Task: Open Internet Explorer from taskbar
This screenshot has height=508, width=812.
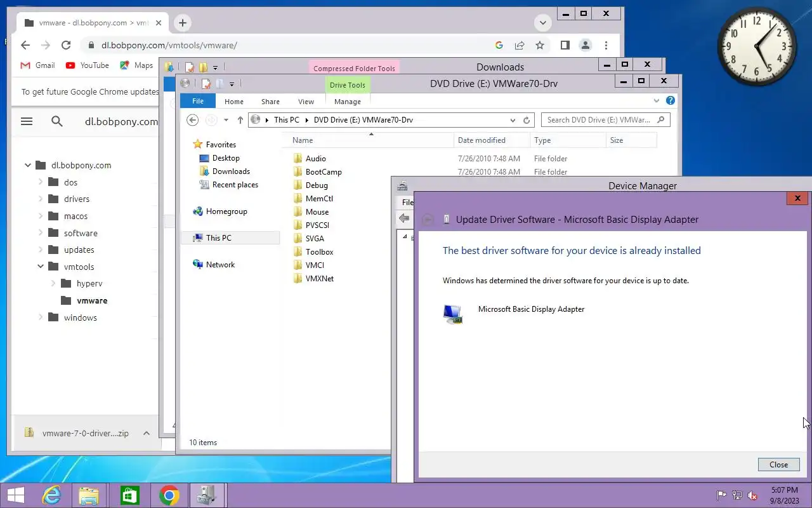Action: 51,495
